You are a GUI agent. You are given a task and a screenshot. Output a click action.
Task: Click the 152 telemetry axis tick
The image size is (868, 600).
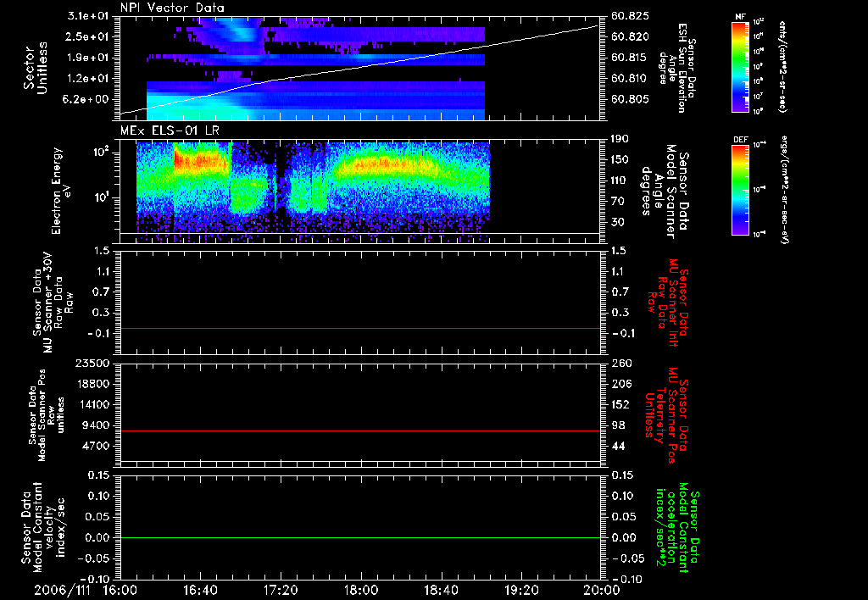click(x=620, y=404)
